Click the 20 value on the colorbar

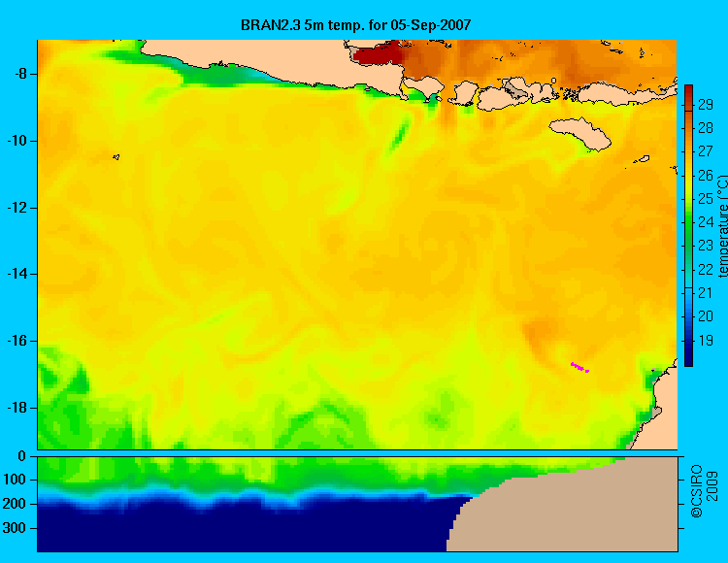point(706,316)
